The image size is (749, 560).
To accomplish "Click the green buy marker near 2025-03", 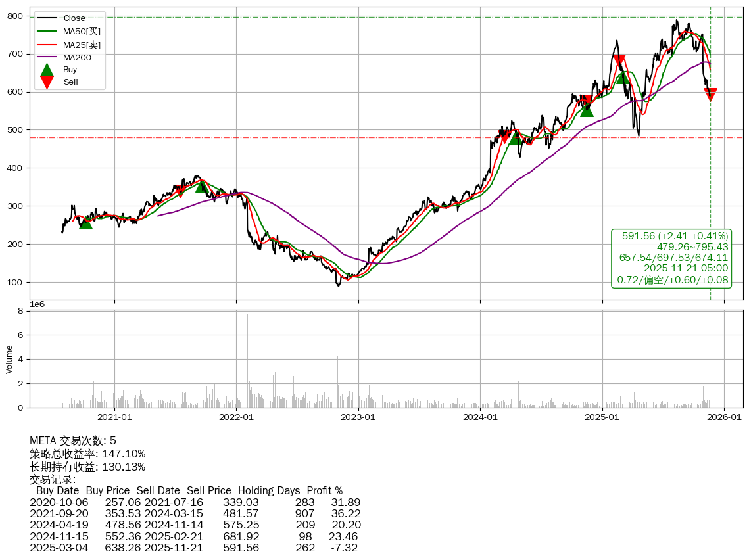I will coord(622,78).
